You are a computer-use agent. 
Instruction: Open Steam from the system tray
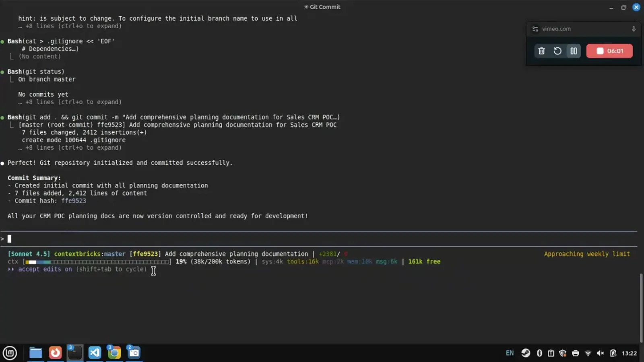click(526, 353)
